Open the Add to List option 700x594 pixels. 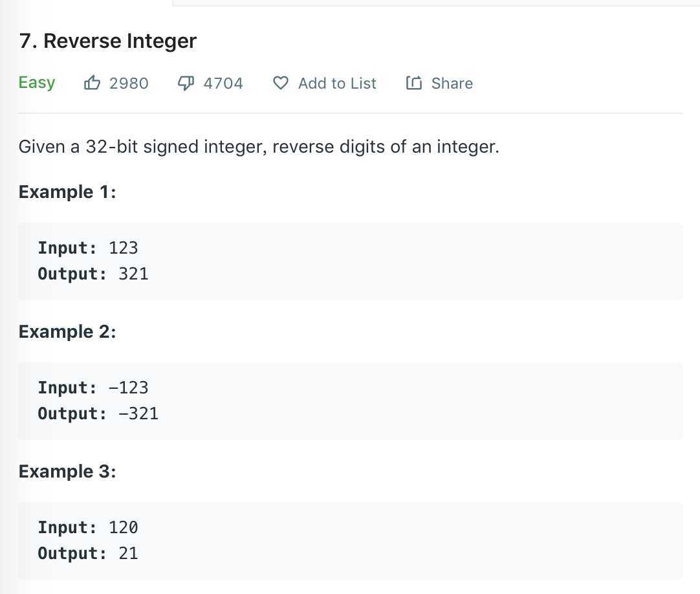(x=325, y=83)
